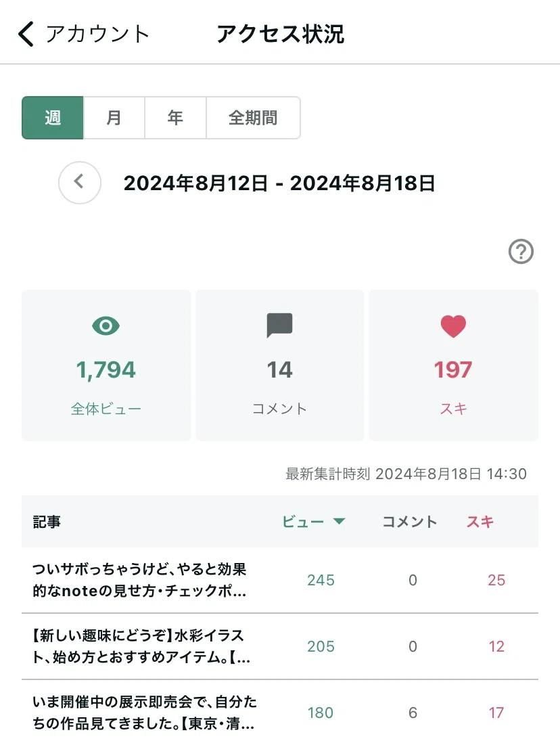The image size is (560, 743).
Task: Sort by ビュー column dropdown arrow
Action: click(x=339, y=521)
